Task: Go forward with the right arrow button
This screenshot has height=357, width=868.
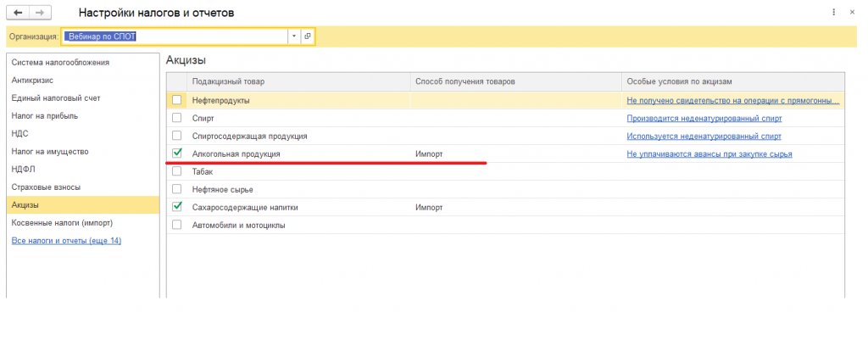Action: pyautogui.click(x=39, y=12)
